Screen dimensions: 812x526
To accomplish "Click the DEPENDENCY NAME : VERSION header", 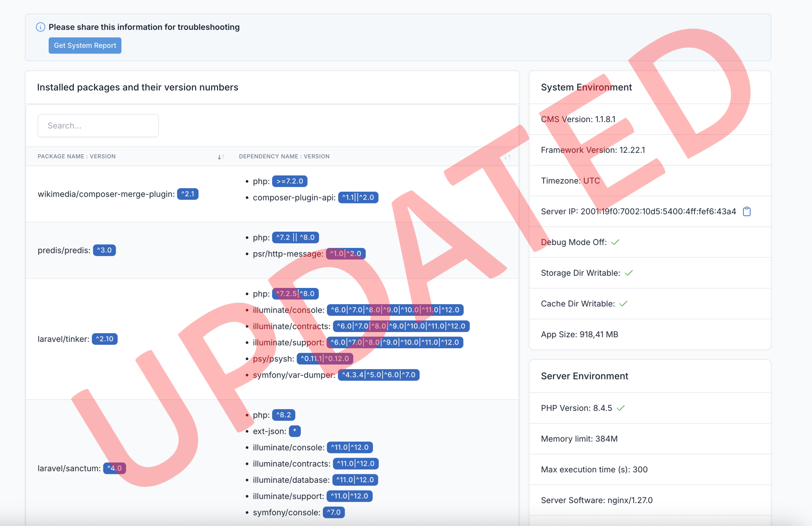I will click(x=284, y=156).
